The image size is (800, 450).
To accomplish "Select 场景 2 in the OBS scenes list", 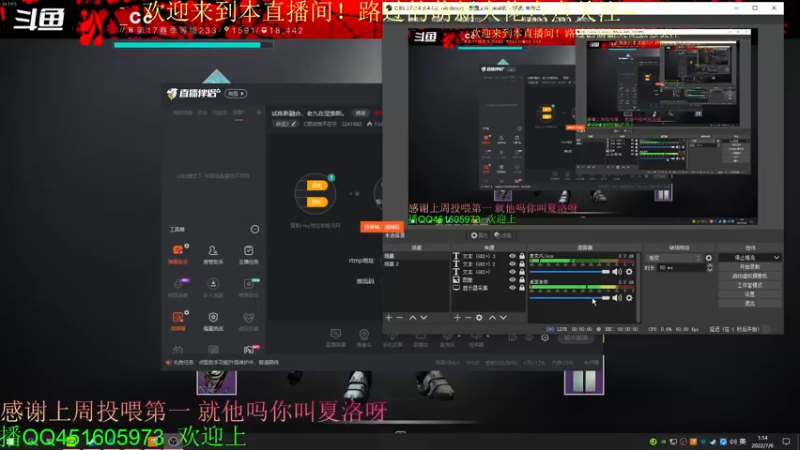I will tap(416, 264).
